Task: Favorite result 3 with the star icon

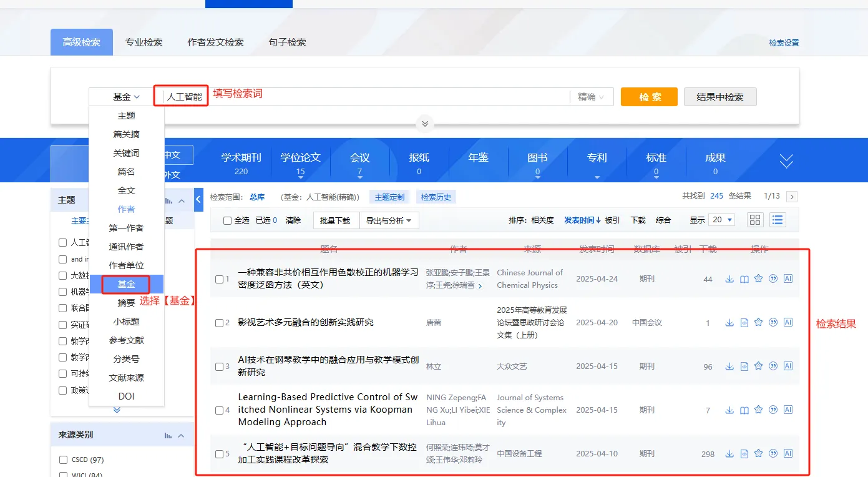Action: (x=759, y=366)
